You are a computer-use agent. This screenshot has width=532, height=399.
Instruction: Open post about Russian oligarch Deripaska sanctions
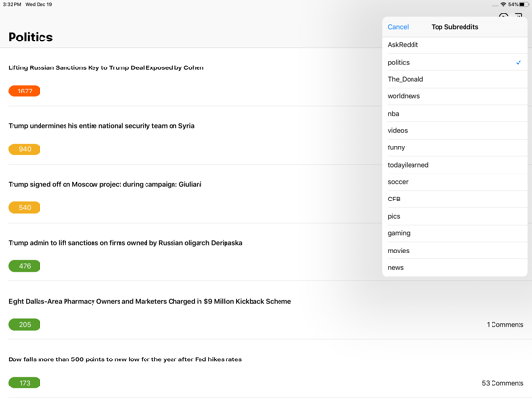pyautogui.click(x=125, y=243)
